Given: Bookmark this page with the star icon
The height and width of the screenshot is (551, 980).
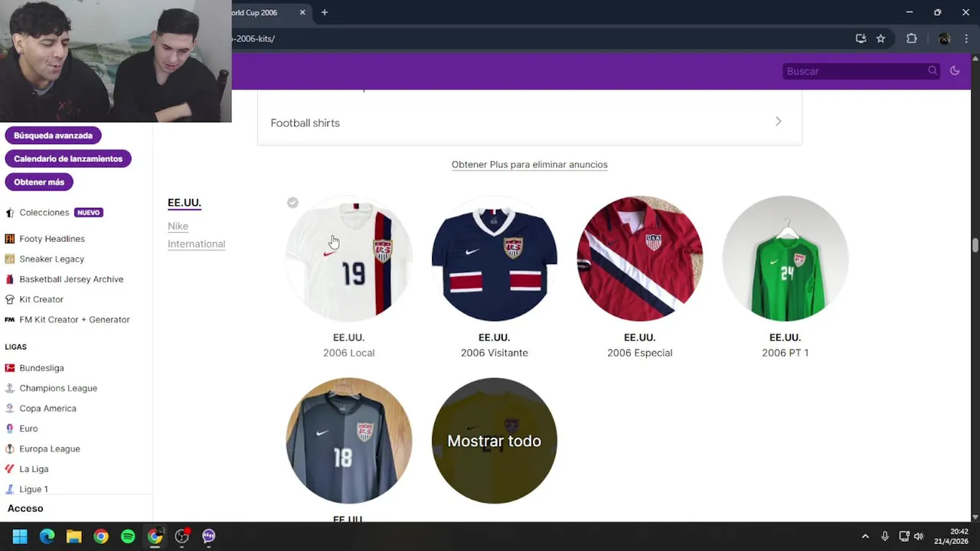Looking at the screenshot, I should (880, 38).
